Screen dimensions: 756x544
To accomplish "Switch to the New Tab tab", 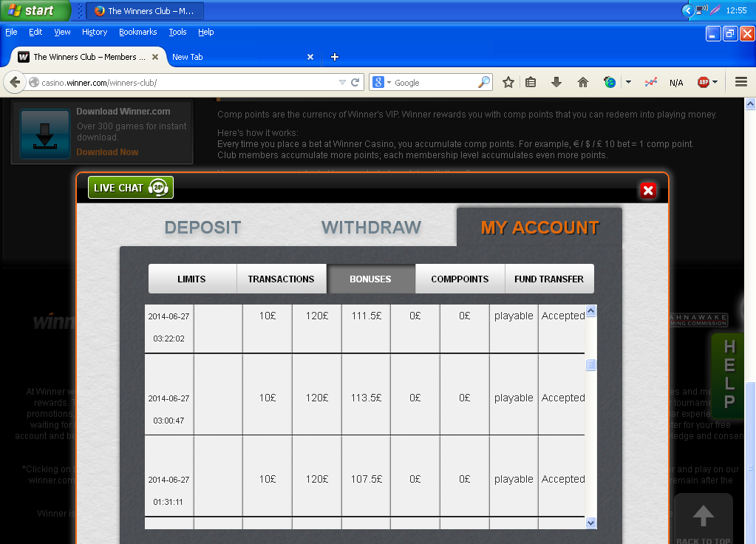I will coord(242,57).
